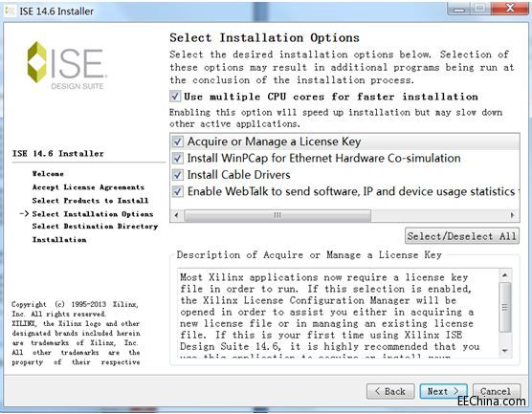The width and height of the screenshot is (532, 414).
Task: Click 'ISE 14.6 Installer' sidebar heading
Action: tap(58, 154)
